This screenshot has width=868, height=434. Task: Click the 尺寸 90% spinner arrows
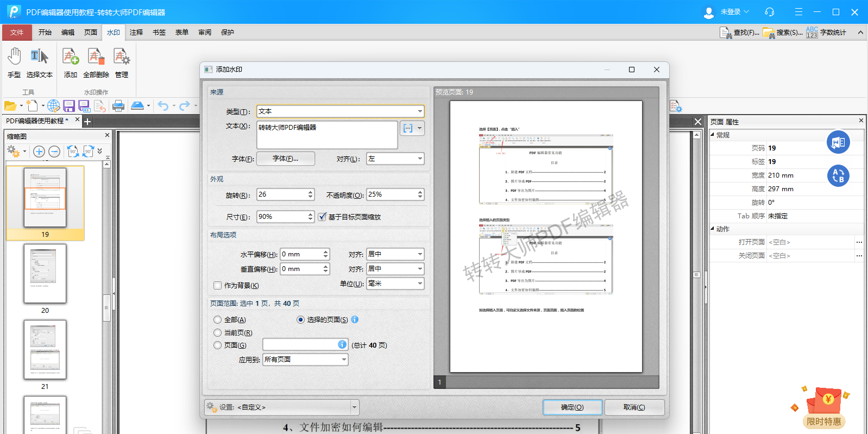click(x=311, y=217)
